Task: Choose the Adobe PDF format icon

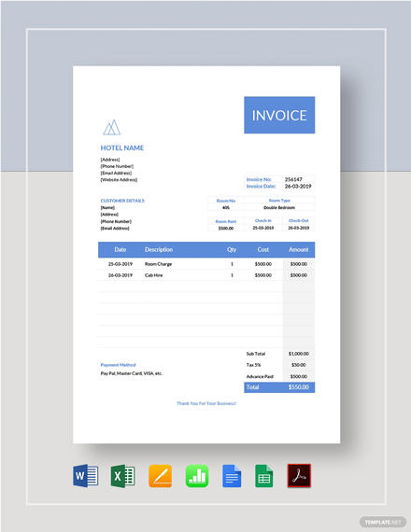Action: click(x=299, y=476)
